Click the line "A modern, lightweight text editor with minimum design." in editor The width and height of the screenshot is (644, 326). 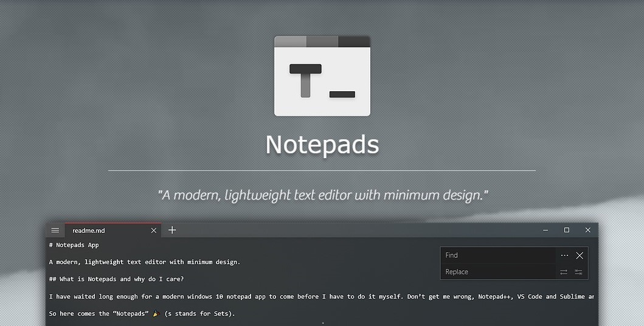[145, 262]
